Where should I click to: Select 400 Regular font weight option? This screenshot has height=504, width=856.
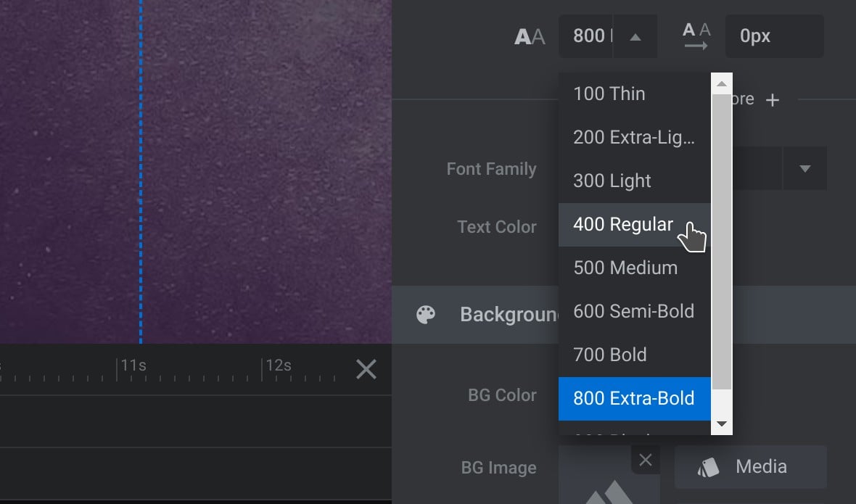(x=624, y=224)
